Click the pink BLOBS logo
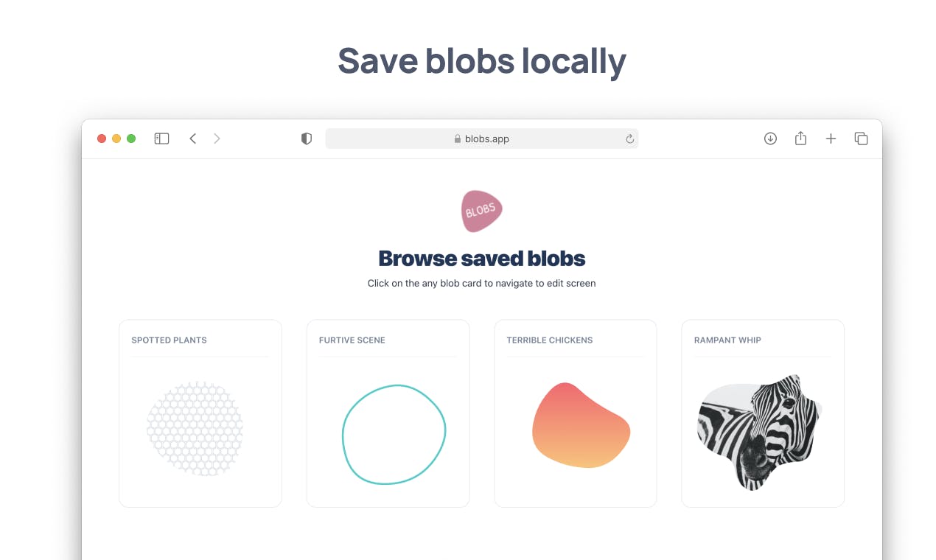The height and width of the screenshot is (560, 936). pyautogui.click(x=482, y=211)
